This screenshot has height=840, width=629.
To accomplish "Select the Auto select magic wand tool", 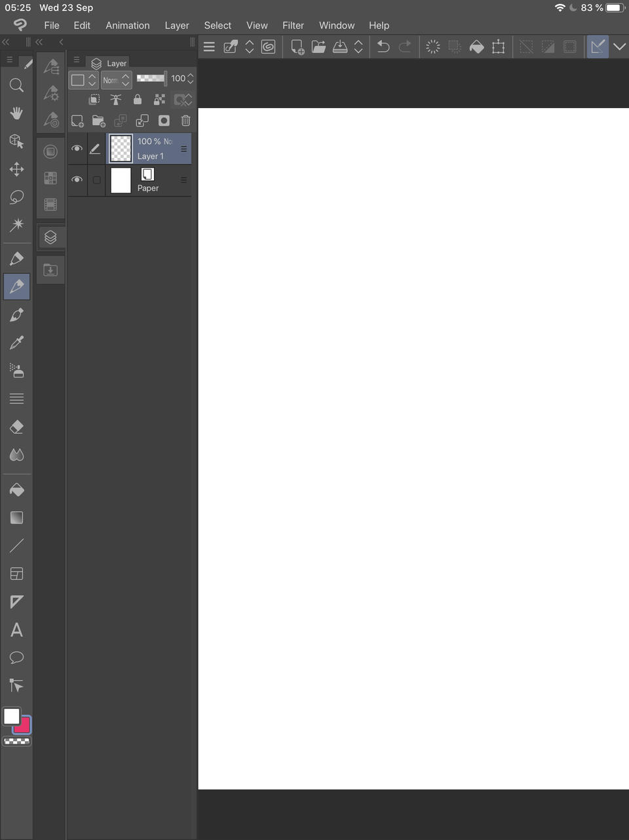I will click(x=17, y=225).
